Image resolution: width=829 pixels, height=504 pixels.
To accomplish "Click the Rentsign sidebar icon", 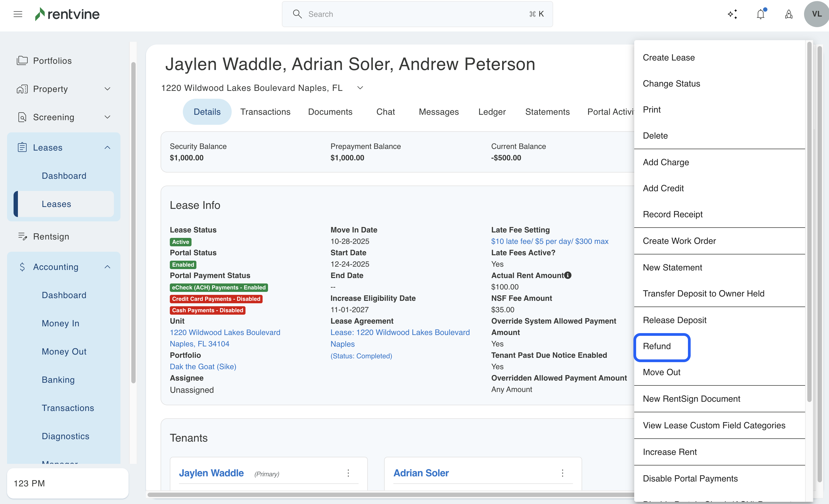I will tap(22, 237).
